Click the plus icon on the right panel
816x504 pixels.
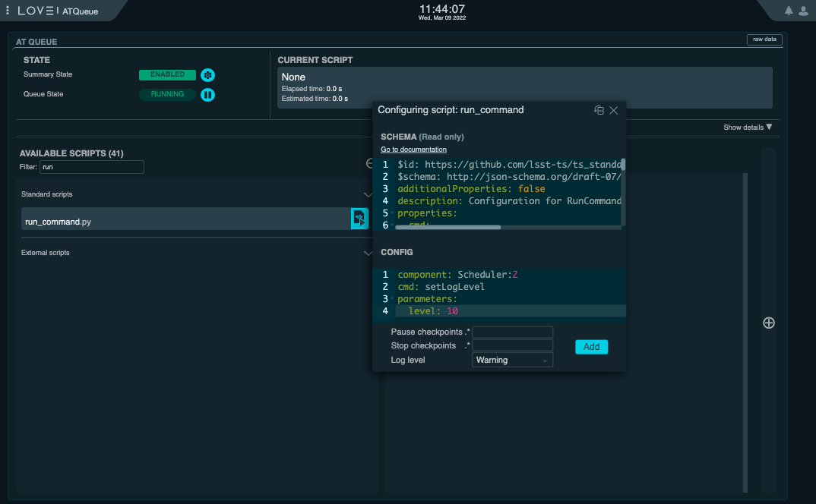click(768, 323)
